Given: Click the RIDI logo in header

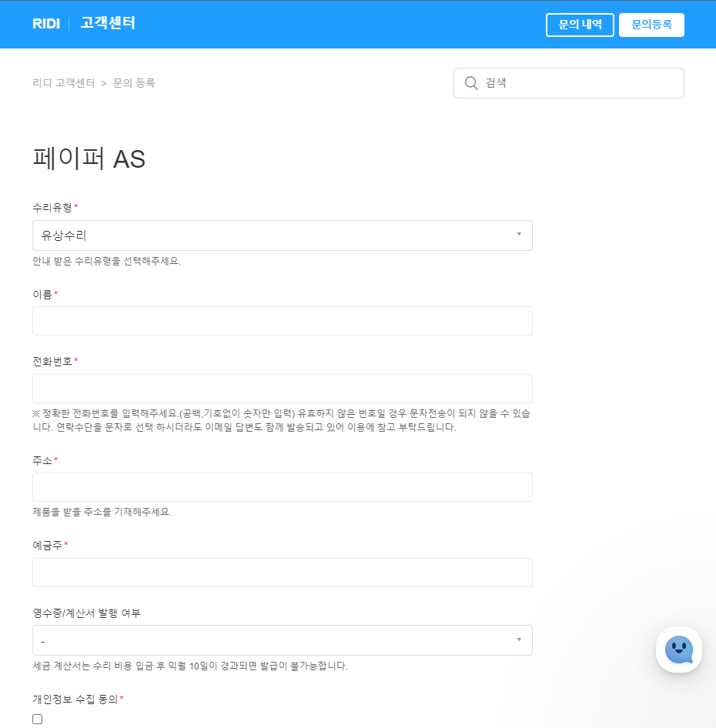Looking at the screenshot, I should [x=46, y=24].
